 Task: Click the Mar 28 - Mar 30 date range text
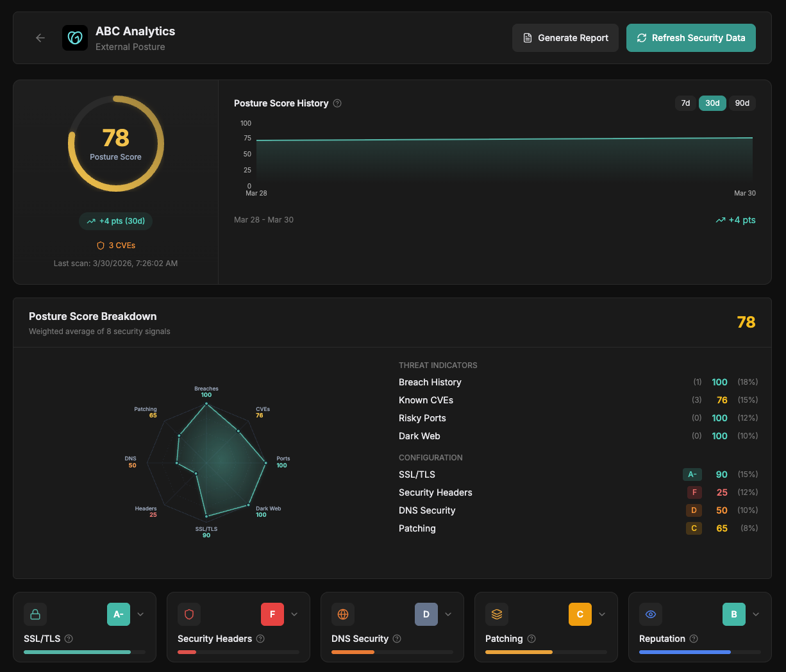point(263,220)
